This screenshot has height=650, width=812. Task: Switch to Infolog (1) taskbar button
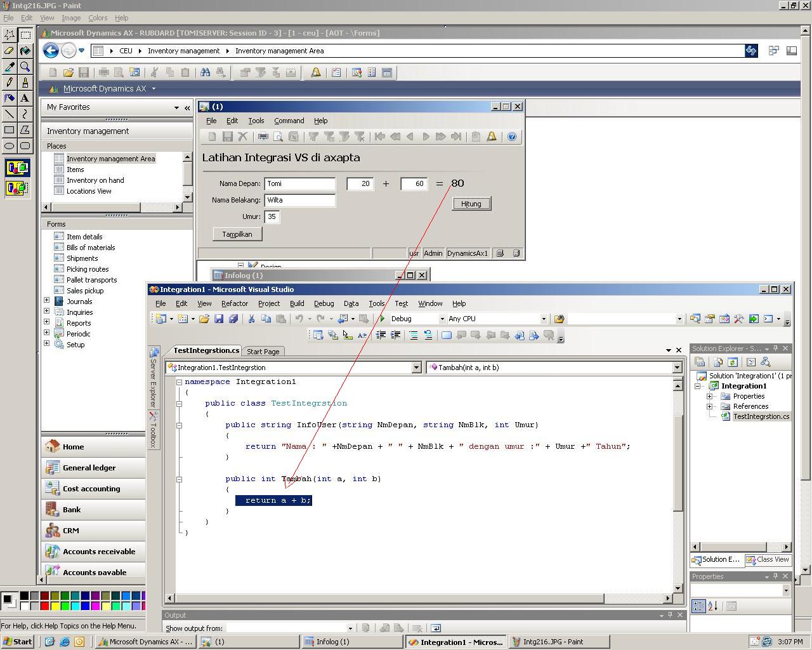pos(351,642)
